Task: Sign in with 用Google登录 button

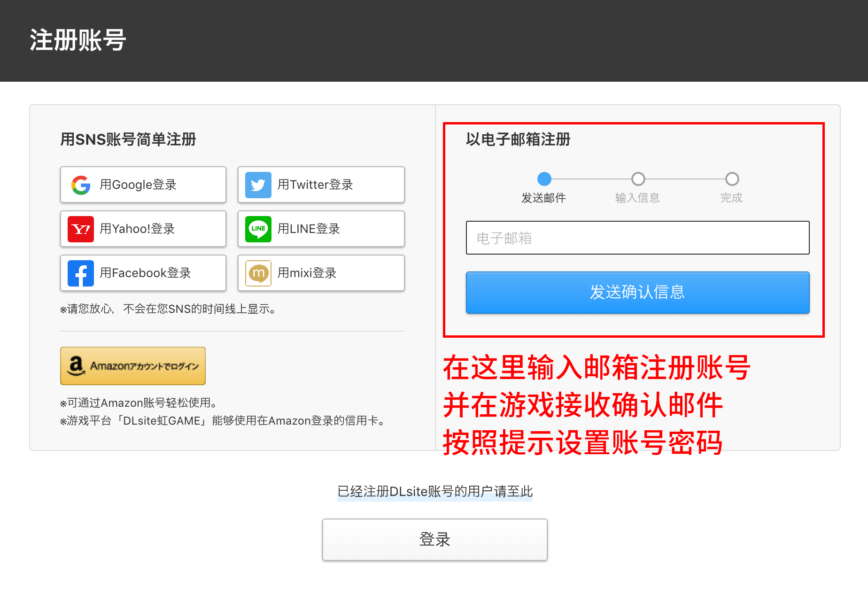Action: 143,185
